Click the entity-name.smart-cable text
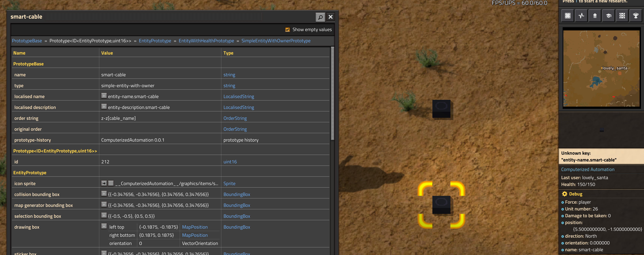 click(x=133, y=96)
